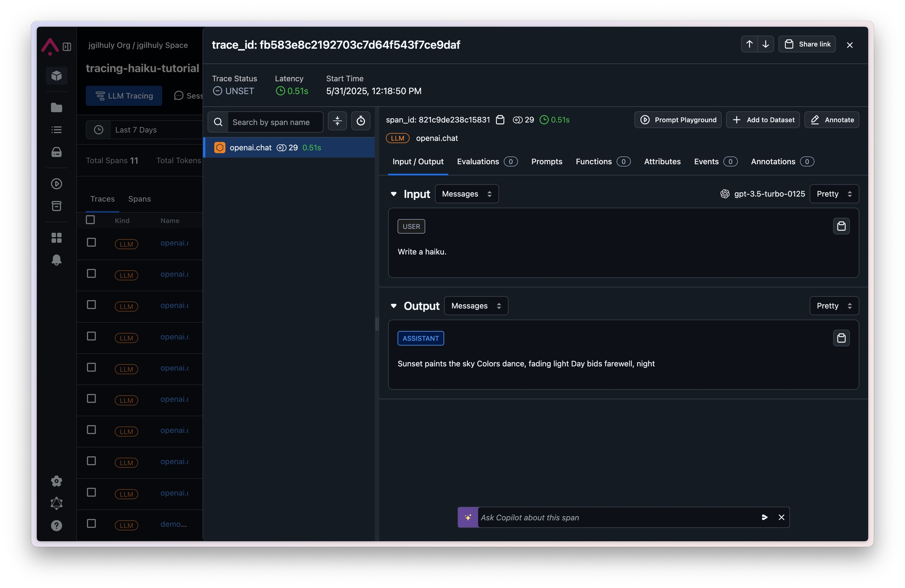The width and height of the screenshot is (905, 588).
Task: Copy the USER input message
Action: 841,226
